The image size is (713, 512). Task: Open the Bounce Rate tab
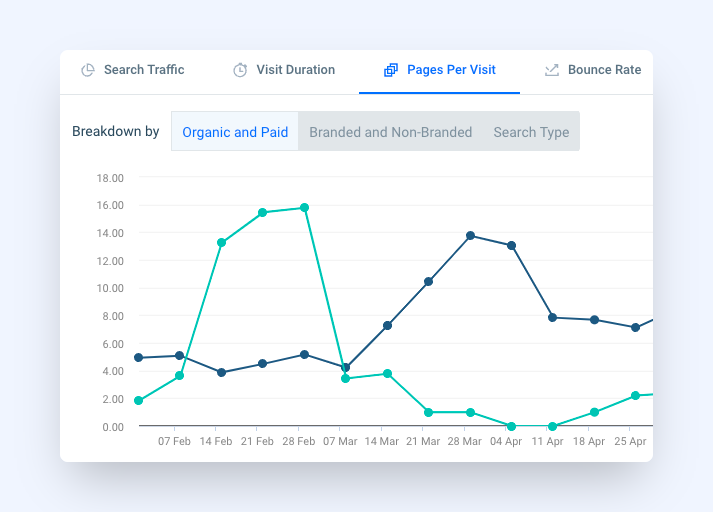(593, 70)
